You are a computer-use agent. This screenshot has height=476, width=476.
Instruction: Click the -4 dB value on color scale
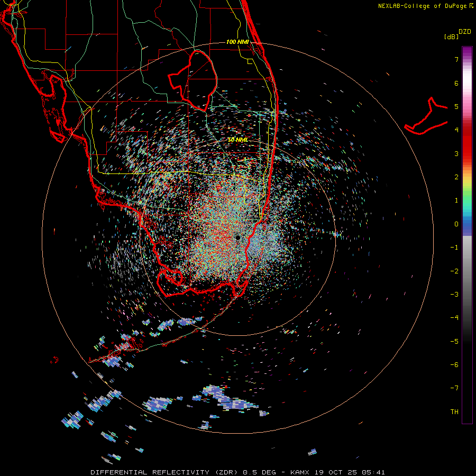point(454,318)
